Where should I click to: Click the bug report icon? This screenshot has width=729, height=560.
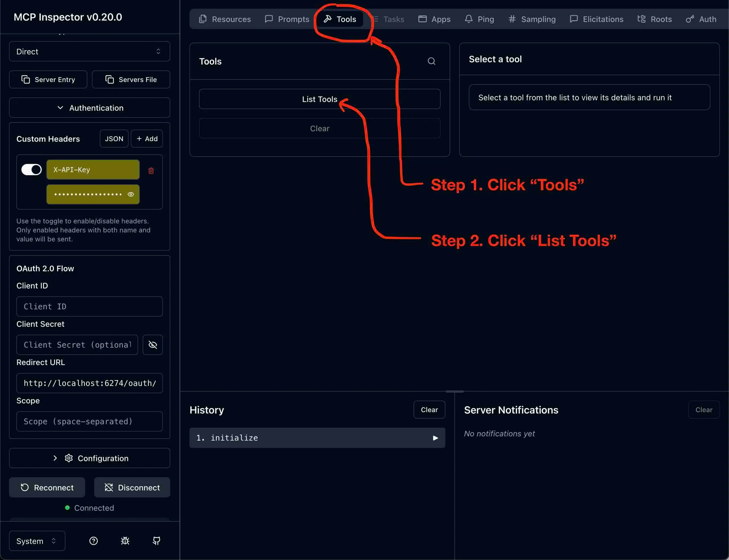(125, 541)
